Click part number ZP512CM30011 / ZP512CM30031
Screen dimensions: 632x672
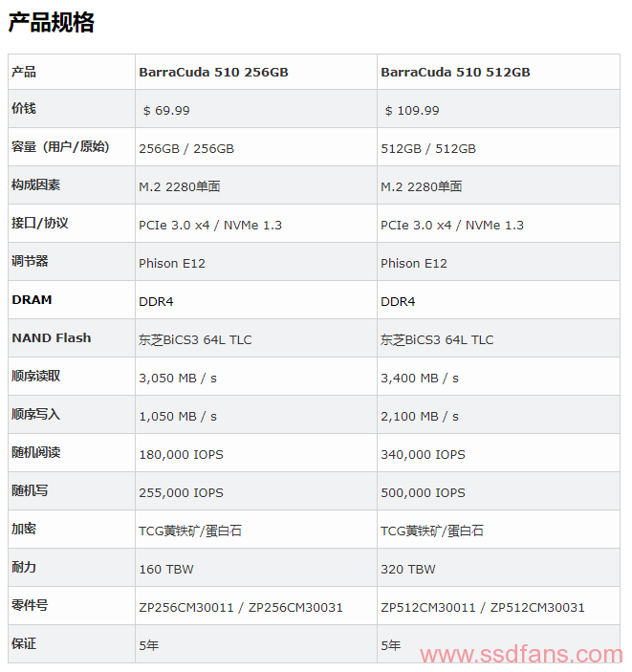483,607
